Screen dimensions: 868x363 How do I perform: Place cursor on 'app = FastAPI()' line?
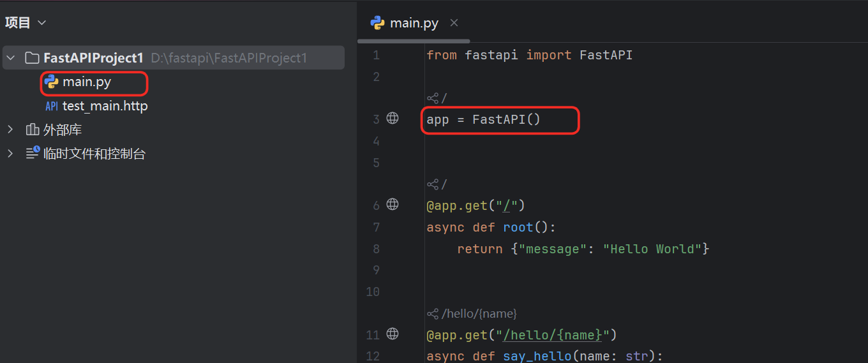click(484, 119)
